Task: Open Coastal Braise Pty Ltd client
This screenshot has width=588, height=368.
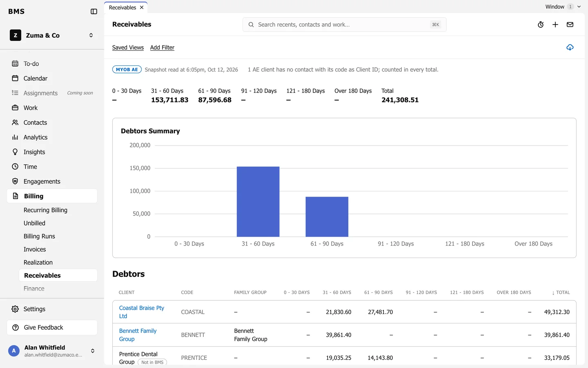Action: click(141, 312)
